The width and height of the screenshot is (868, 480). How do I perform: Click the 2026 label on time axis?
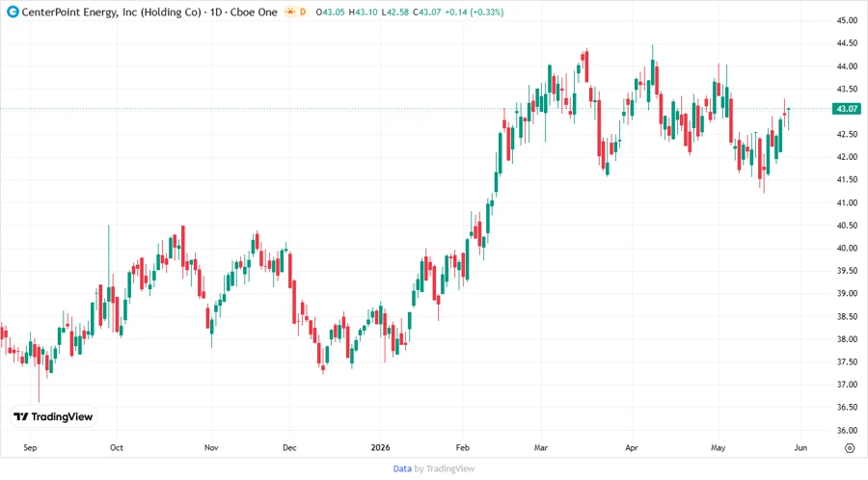(380, 448)
